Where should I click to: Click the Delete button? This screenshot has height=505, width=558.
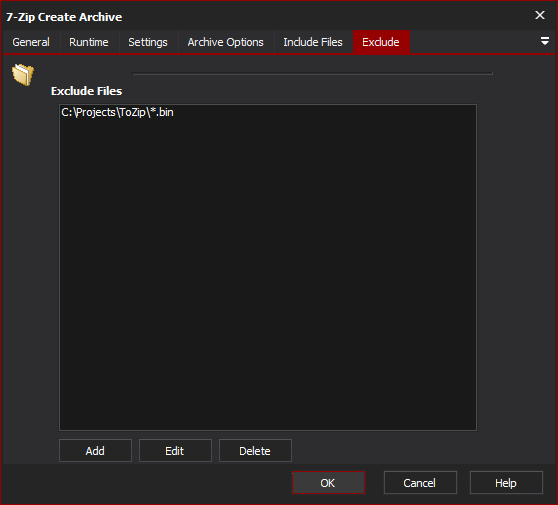(255, 451)
